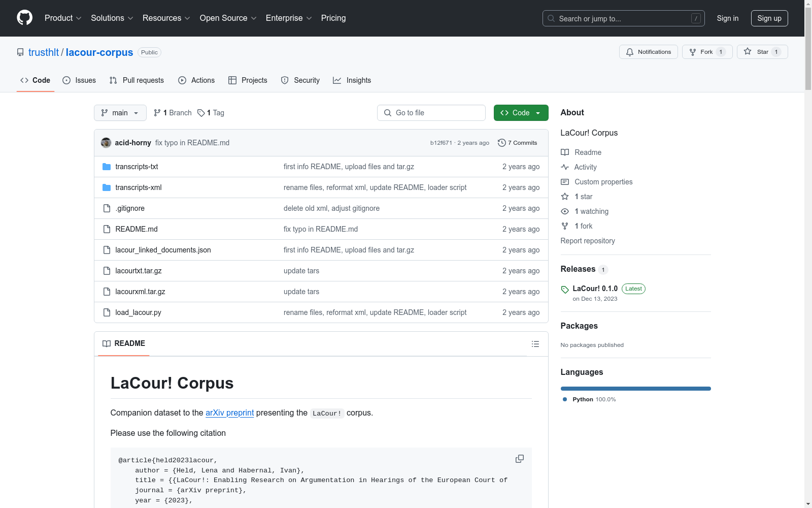Click the Go to file input

(x=431, y=113)
